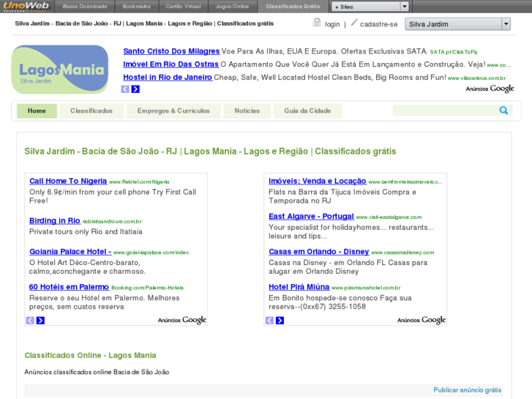Show next ads in Call Home To Nigeria box
The width and height of the screenshot is (532, 399).
coord(40,320)
